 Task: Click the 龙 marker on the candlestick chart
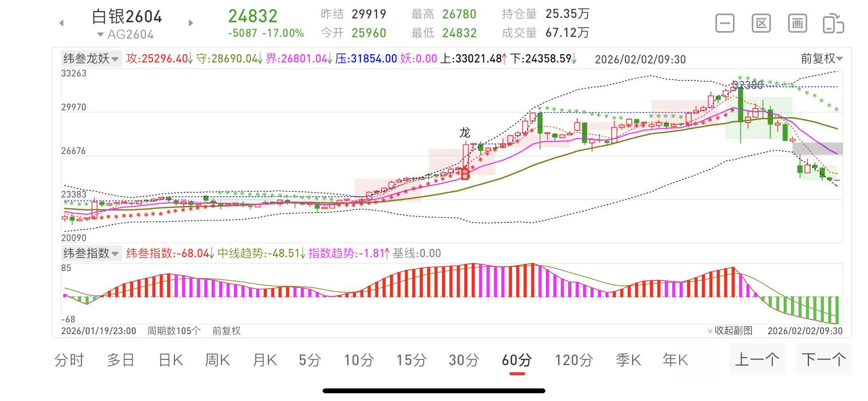(x=465, y=133)
